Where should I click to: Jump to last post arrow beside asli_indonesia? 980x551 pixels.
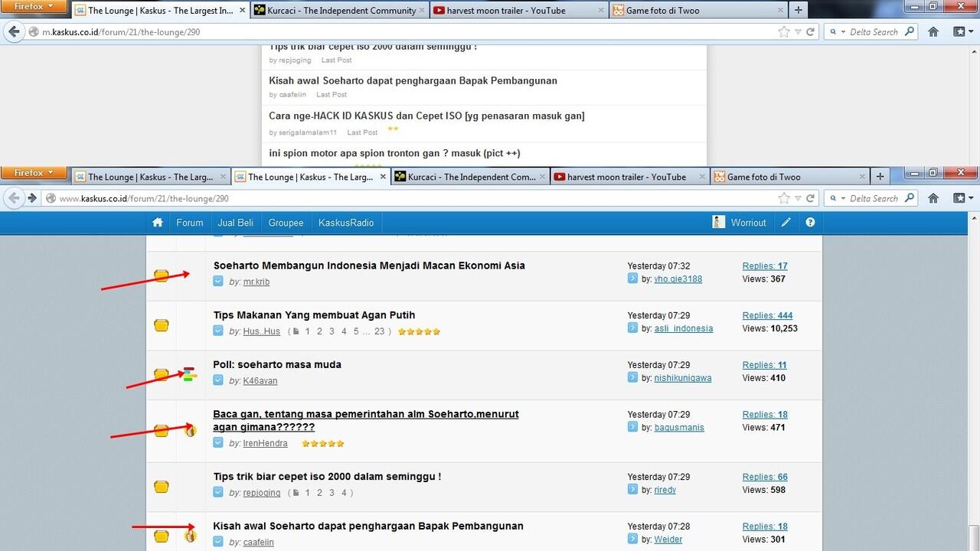(x=632, y=328)
